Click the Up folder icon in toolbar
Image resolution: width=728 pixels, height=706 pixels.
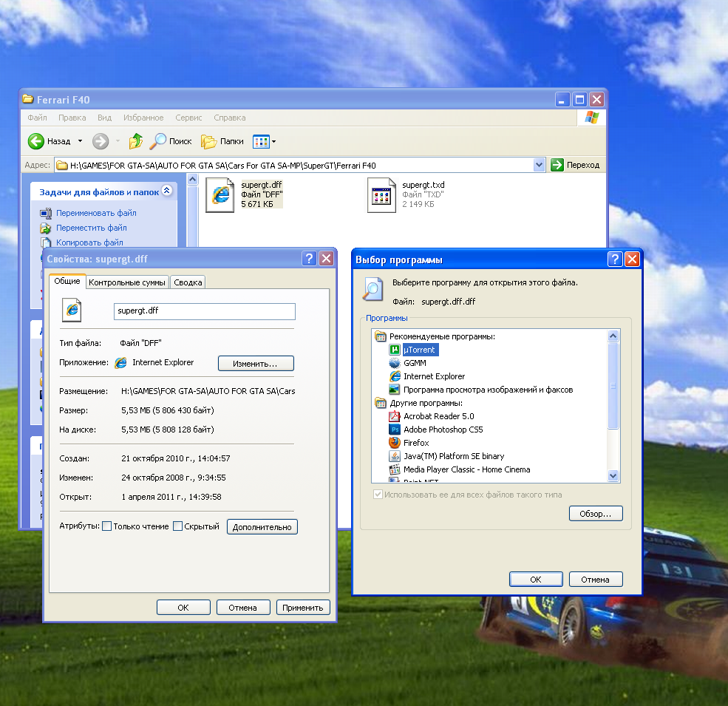[x=136, y=141]
